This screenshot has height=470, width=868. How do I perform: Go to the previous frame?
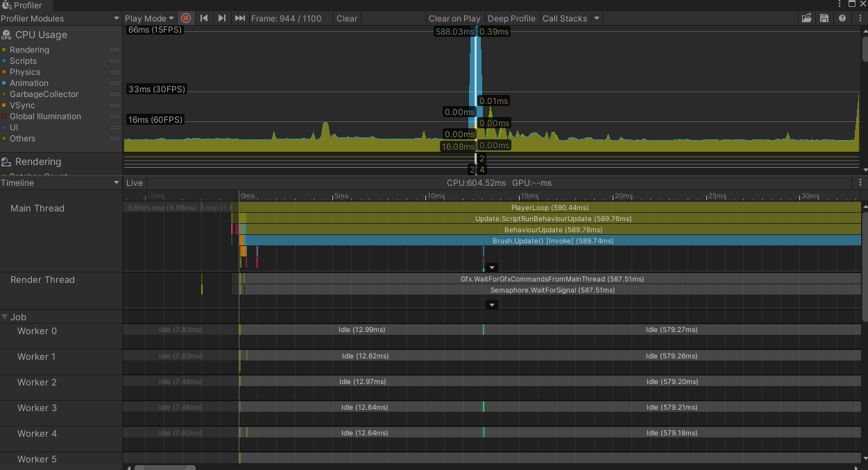204,19
